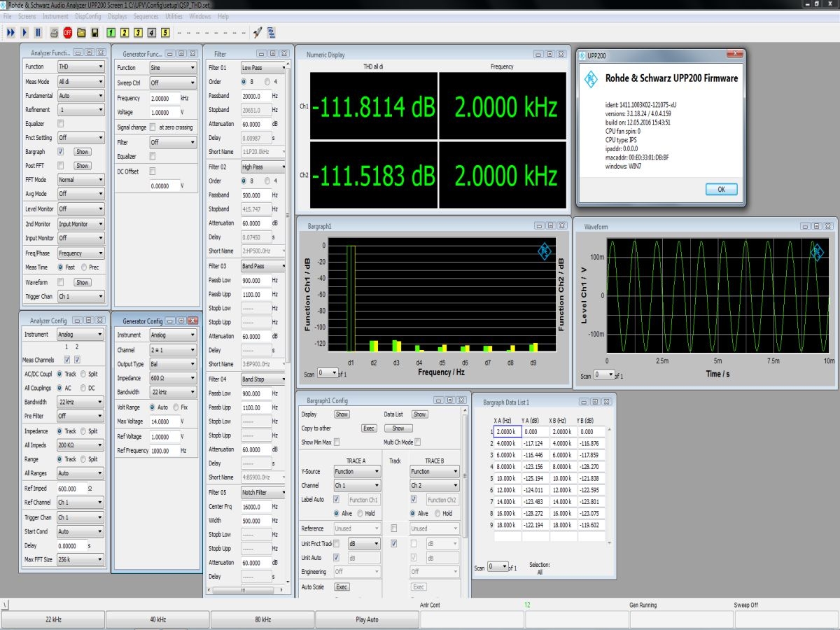Toggle Equalizer checkbox in Analyzer Function
840x630 pixels.
point(61,123)
